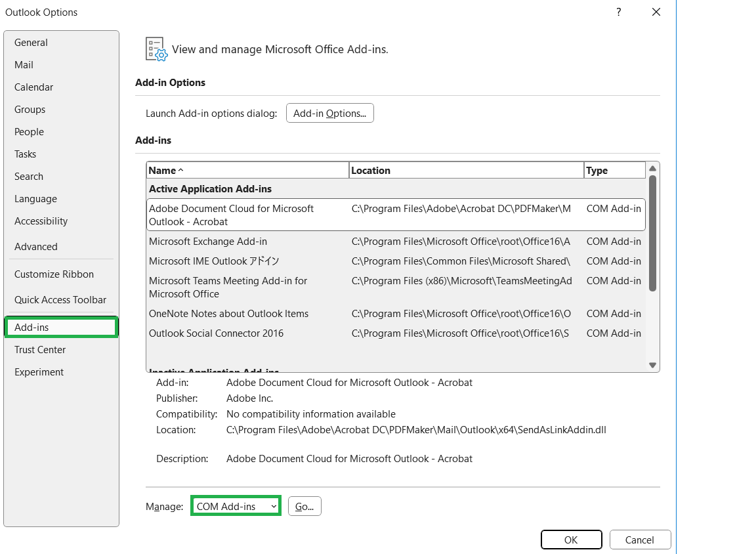Select the Microsoft Teams Meeting Add-in row
Screen dimensions: 756x554
pyautogui.click(x=247, y=287)
